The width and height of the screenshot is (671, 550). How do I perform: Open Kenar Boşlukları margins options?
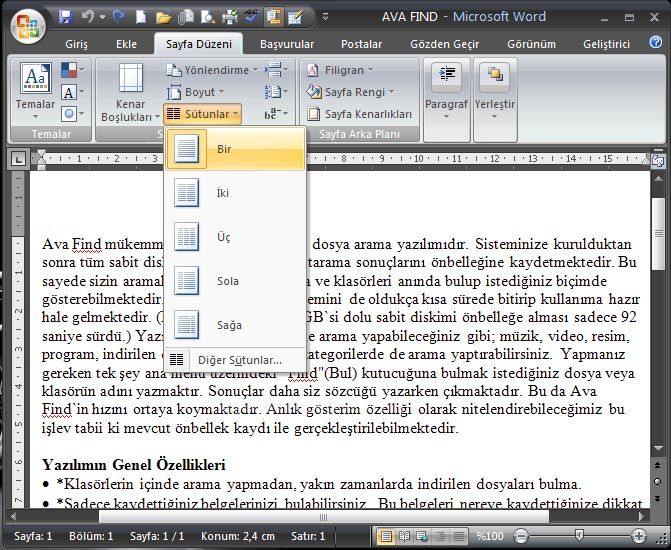(x=130, y=92)
